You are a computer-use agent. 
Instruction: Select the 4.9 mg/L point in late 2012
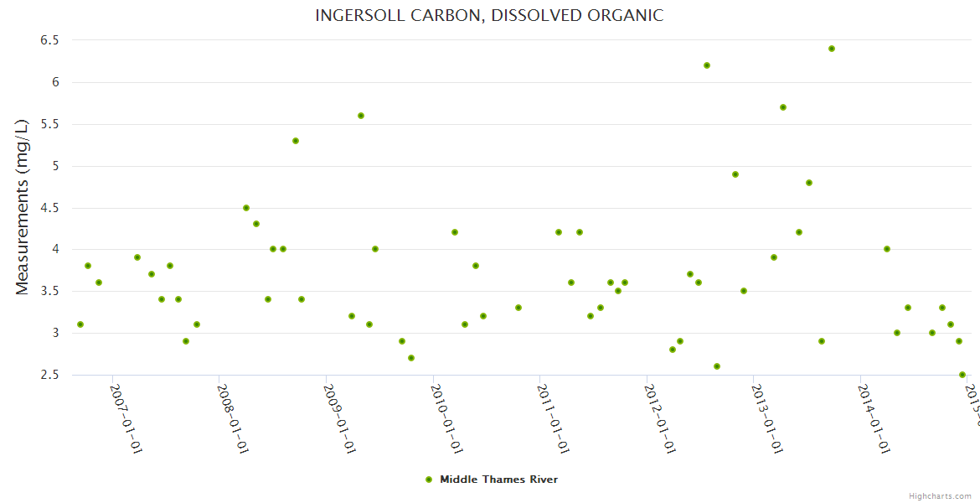(x=735, y=174)
